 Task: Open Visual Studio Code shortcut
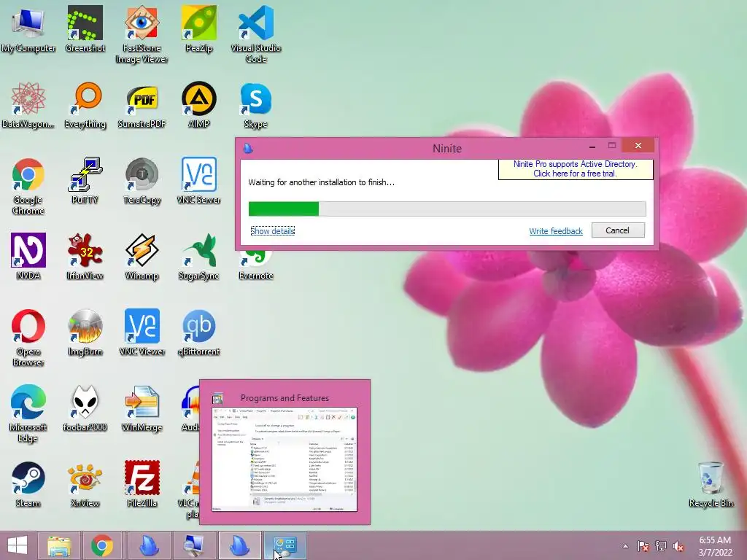click(256, 34)
